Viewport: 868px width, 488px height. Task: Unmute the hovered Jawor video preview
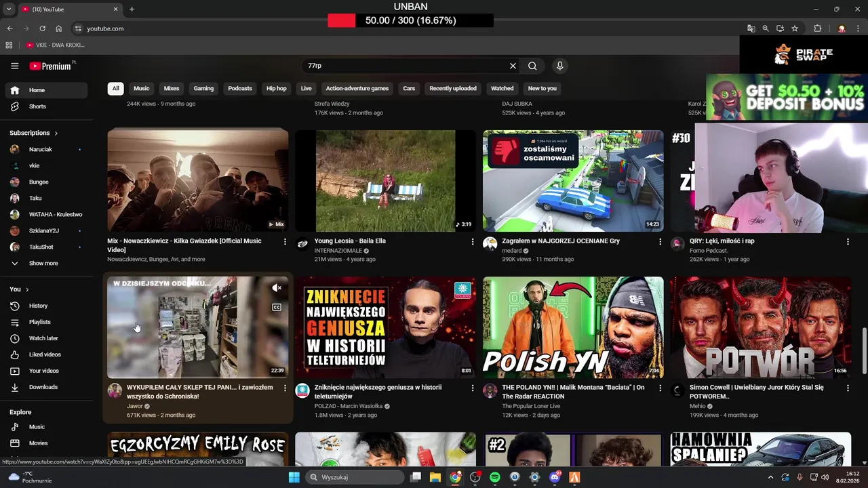tap(277, 288)
